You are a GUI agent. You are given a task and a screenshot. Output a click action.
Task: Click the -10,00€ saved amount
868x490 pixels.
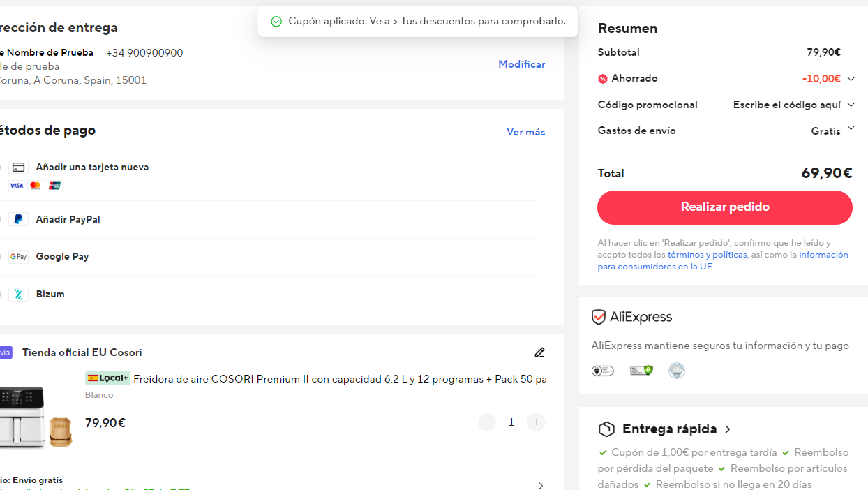(821, 79)
